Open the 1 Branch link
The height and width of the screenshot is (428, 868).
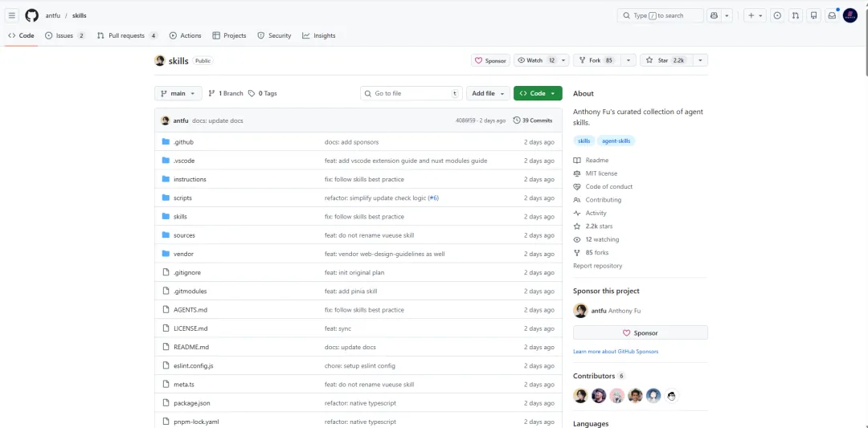(226, 93)
